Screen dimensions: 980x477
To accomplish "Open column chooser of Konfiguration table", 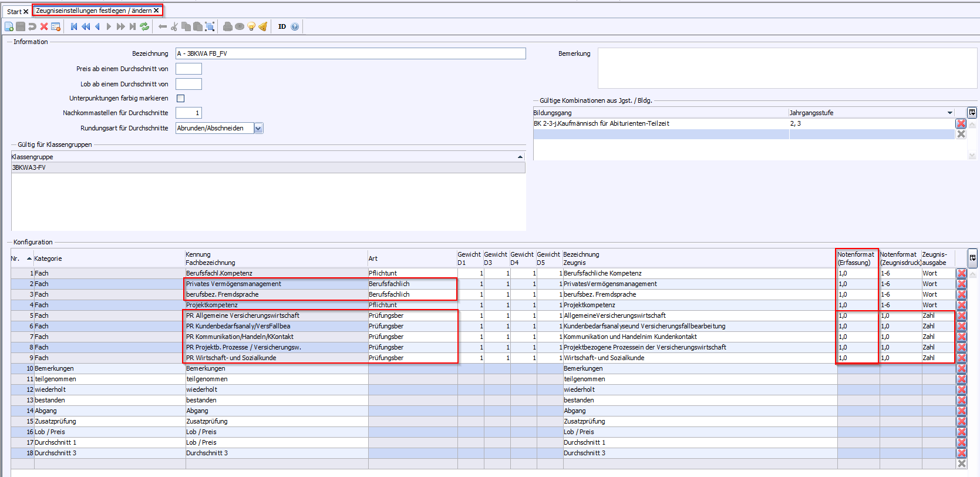I will (972, 258).
